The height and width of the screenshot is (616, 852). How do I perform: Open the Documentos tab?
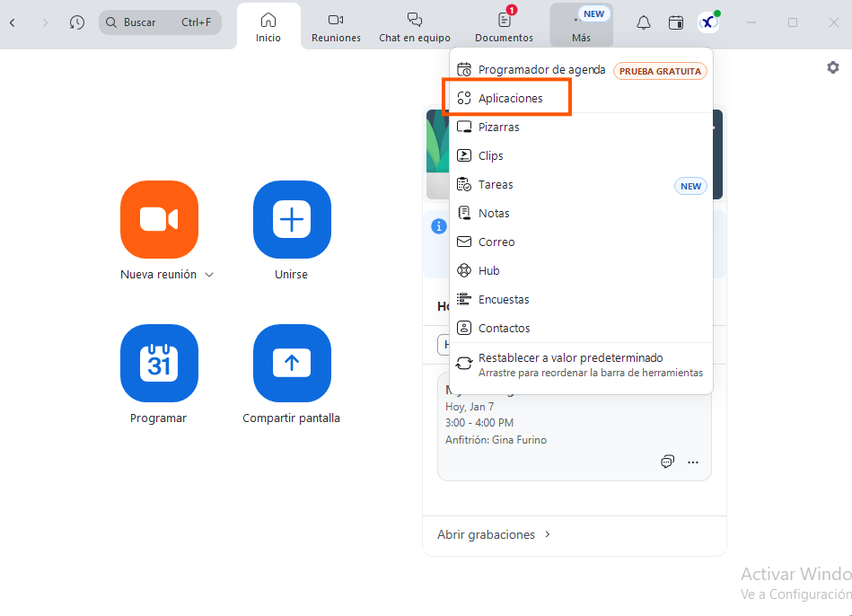coord(504,26)
